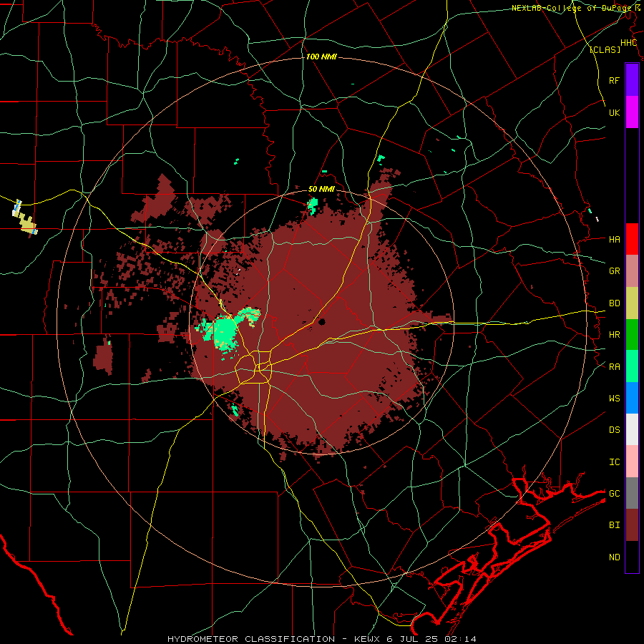The width and height of the screenshot is (644, 644).
Task: Click the ND legend label
Action: (x=614, y=557)
